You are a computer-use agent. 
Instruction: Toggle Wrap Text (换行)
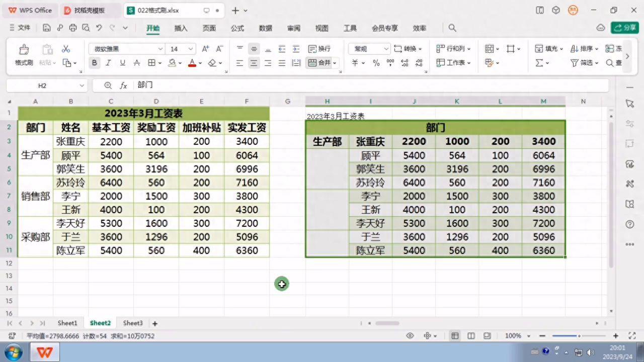[x=319, y=49]
